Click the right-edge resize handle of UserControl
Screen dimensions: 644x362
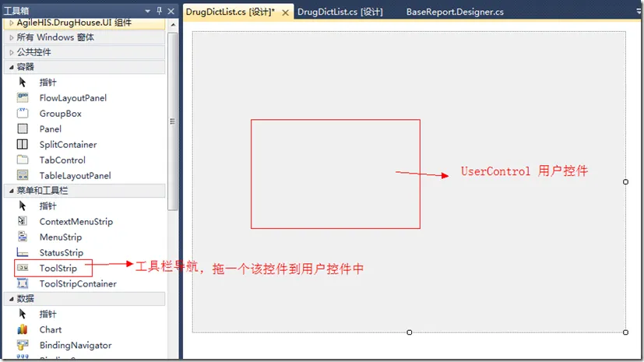click(625, 182)
